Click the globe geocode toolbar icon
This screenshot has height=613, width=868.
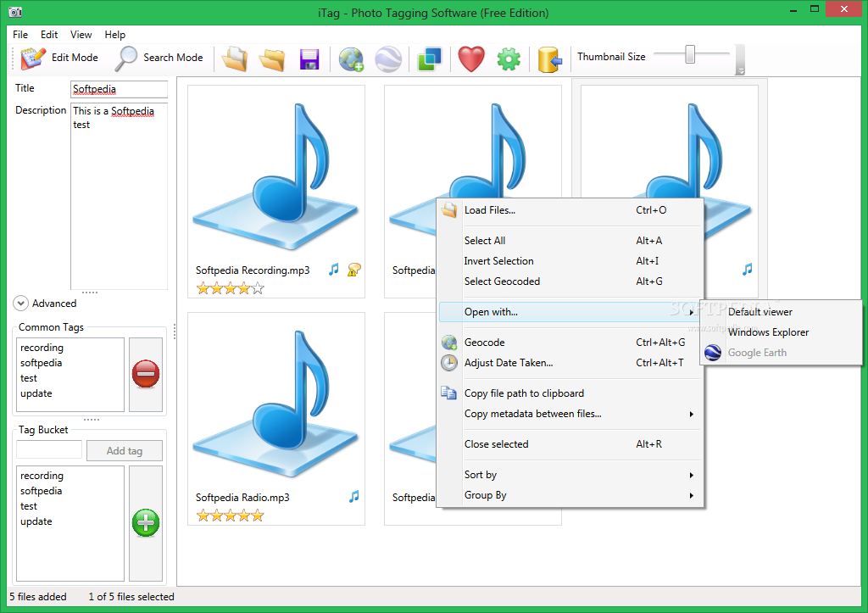coord(351,59)
